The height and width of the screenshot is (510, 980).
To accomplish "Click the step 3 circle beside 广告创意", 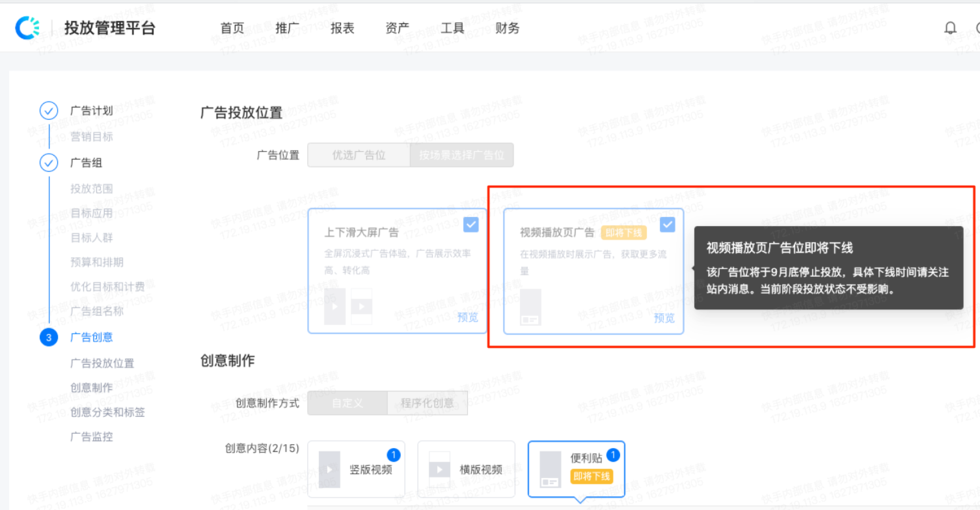I will click(49, 337).
